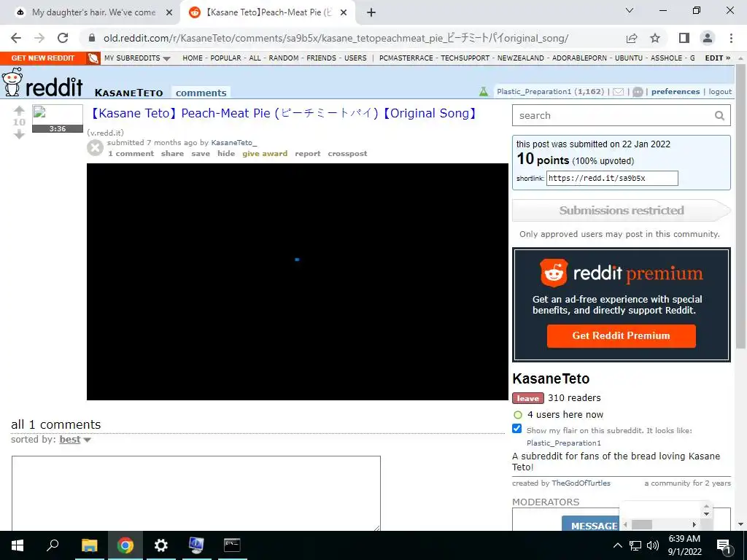Screen dimensions: 747x560
Task: Open the mail envelope inbox icon
Action: 619,92
